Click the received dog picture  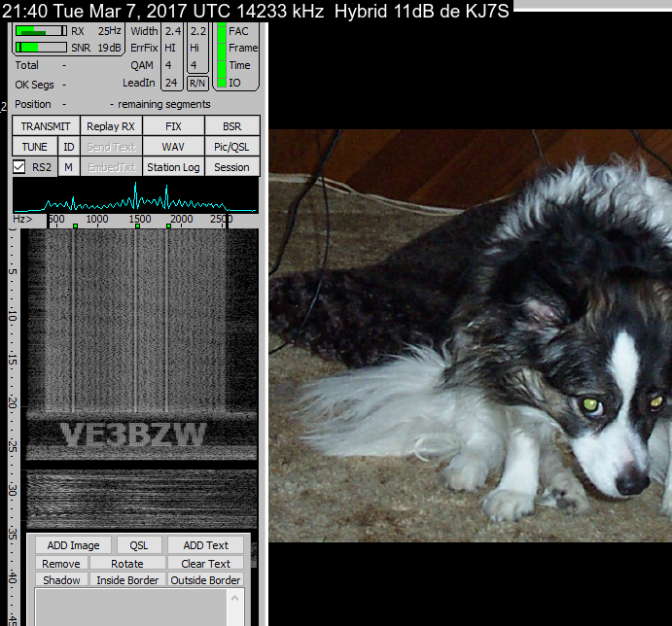[x=470, y=335]
